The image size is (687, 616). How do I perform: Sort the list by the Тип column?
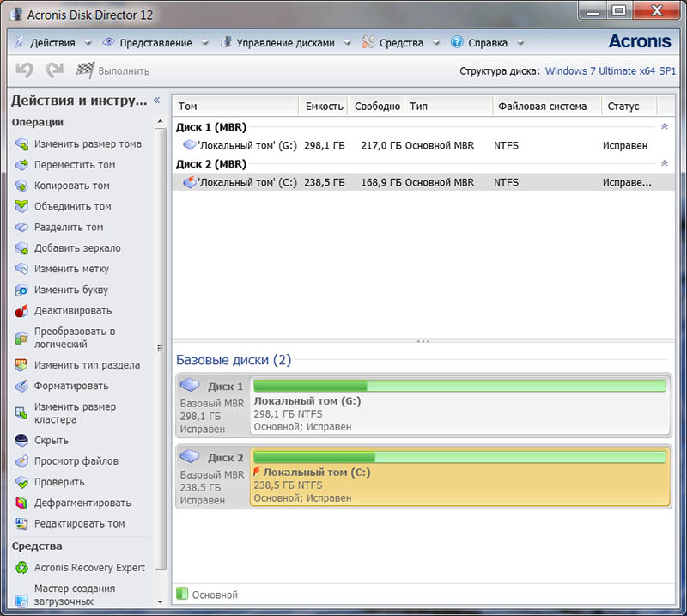pos(448,106)
